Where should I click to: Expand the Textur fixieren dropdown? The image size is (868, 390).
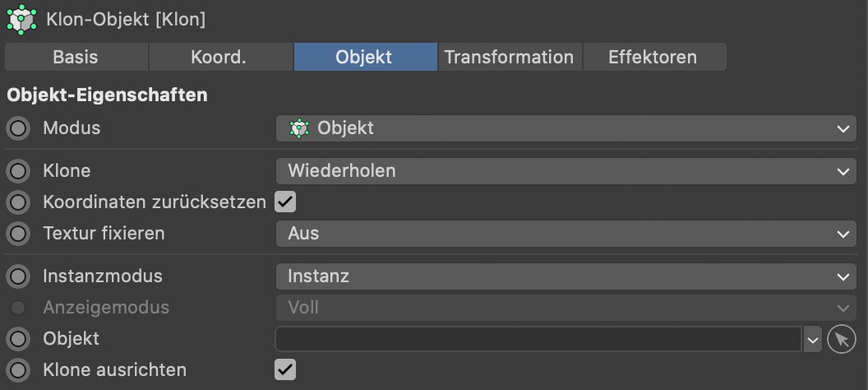click(566, 234)
